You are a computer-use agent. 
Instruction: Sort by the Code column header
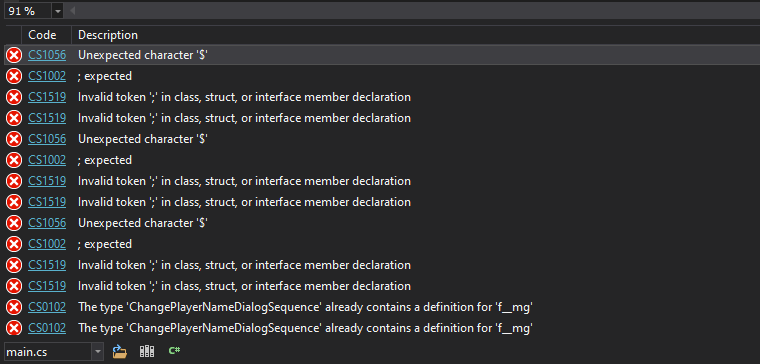point(42,35)
